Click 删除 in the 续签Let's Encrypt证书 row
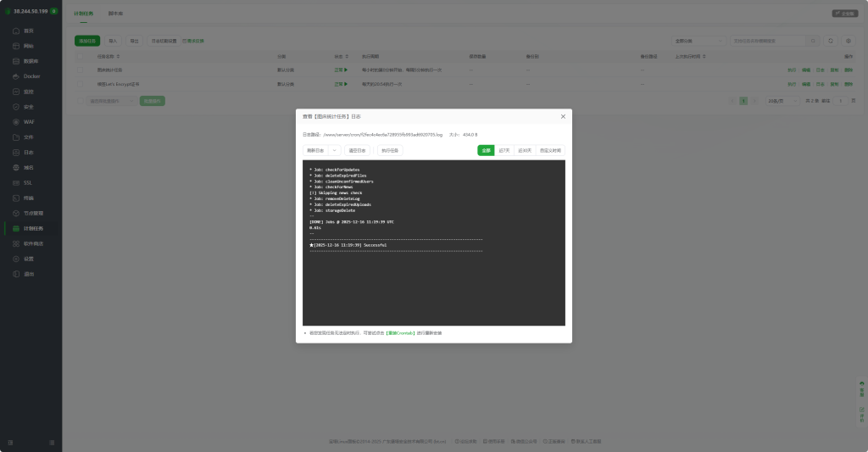 click(x=849, y=84)
